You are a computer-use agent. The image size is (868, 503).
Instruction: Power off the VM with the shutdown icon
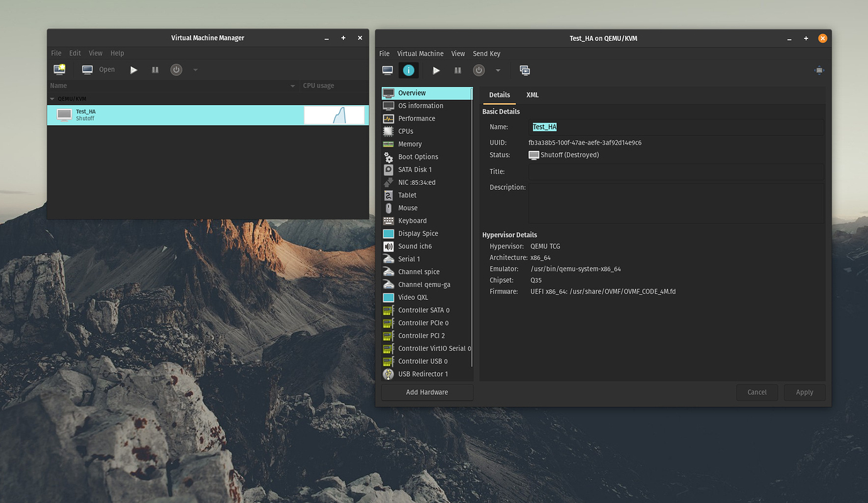[x=479, y=70]
